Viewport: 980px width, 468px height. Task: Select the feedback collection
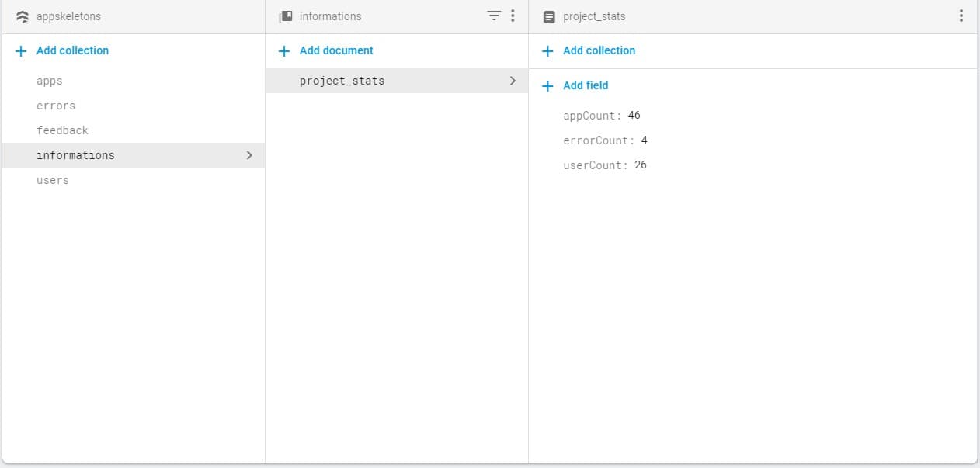click(x=62, y=130)
